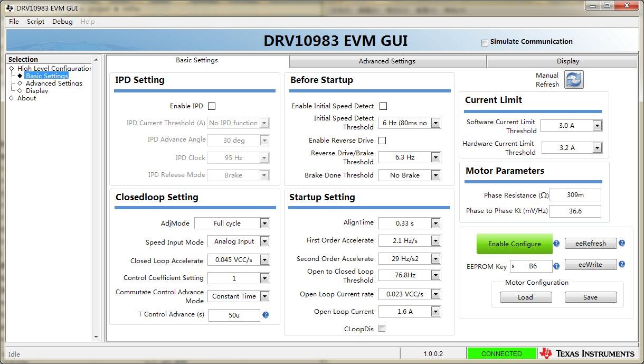Open the File menu
The image size is (644, 364).
coord(14,22)
